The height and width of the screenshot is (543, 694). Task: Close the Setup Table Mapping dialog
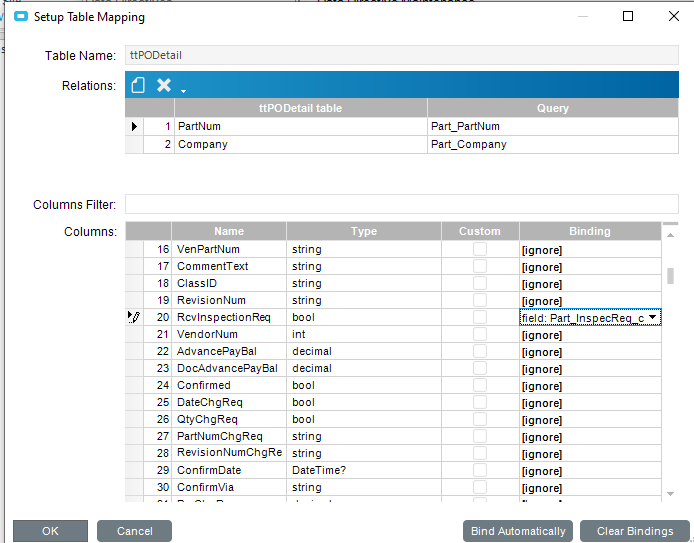coord(674,16)
